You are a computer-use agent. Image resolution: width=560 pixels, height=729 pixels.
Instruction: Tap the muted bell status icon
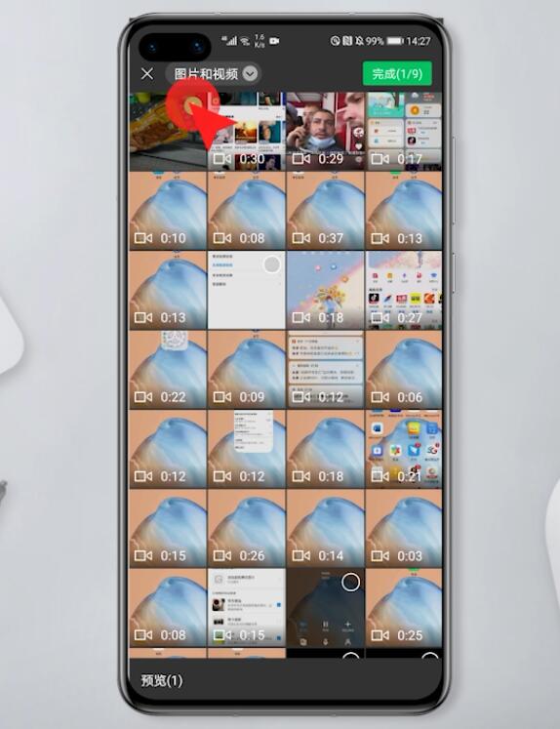tap(359, 41)
